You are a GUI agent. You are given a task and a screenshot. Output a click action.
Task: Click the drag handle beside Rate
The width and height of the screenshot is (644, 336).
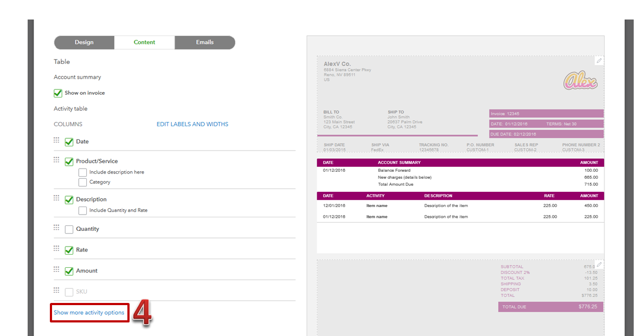56,248
